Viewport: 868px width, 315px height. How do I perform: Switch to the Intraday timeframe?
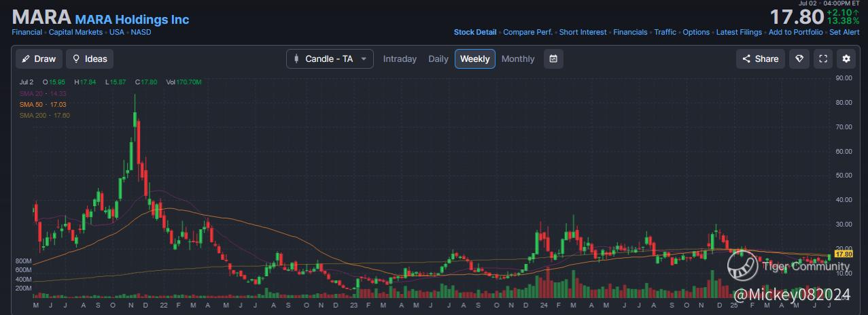400,59
